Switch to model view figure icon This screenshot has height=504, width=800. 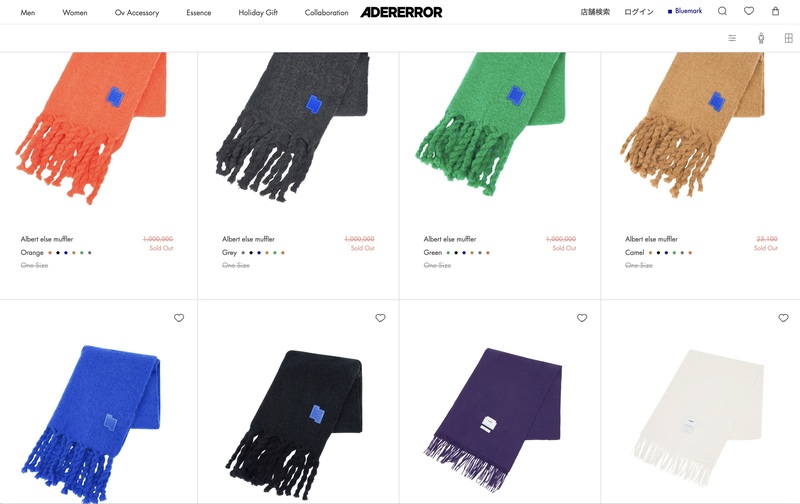761,38
